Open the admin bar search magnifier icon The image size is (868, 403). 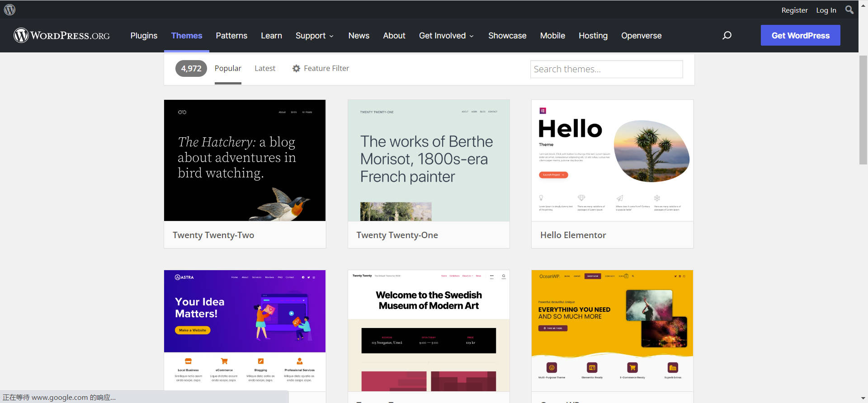(x=849, y=9)
